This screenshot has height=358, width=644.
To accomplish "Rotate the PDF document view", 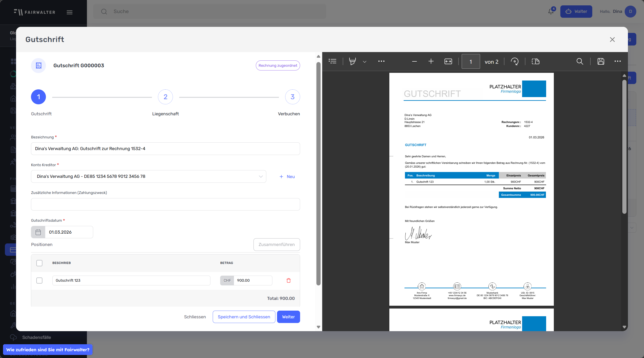I will (x=514, y=61).
